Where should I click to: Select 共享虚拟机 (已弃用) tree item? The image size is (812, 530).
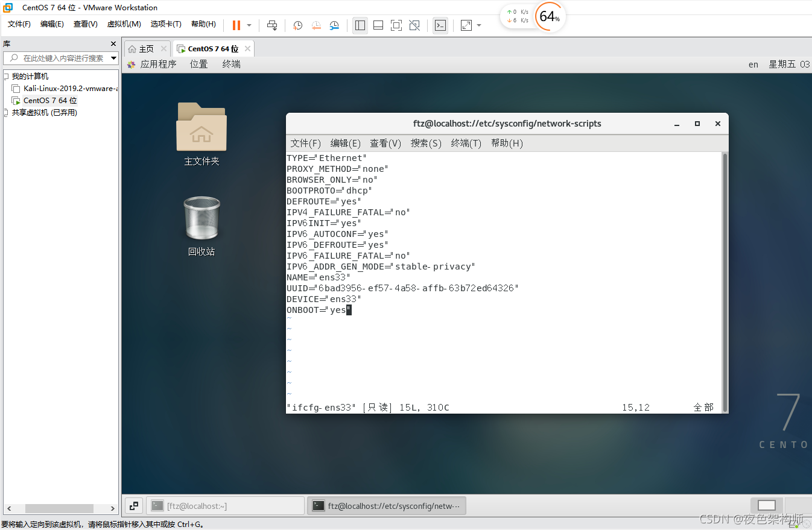pos(45,113)
